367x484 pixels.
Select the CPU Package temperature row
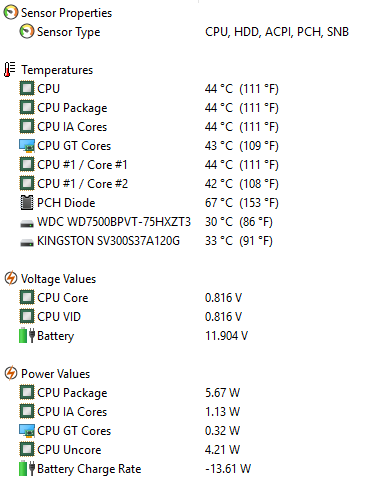point(149,108)
